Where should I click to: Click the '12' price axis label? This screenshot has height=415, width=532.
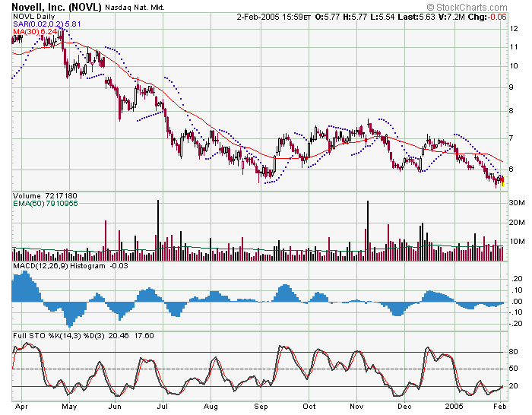514,29
